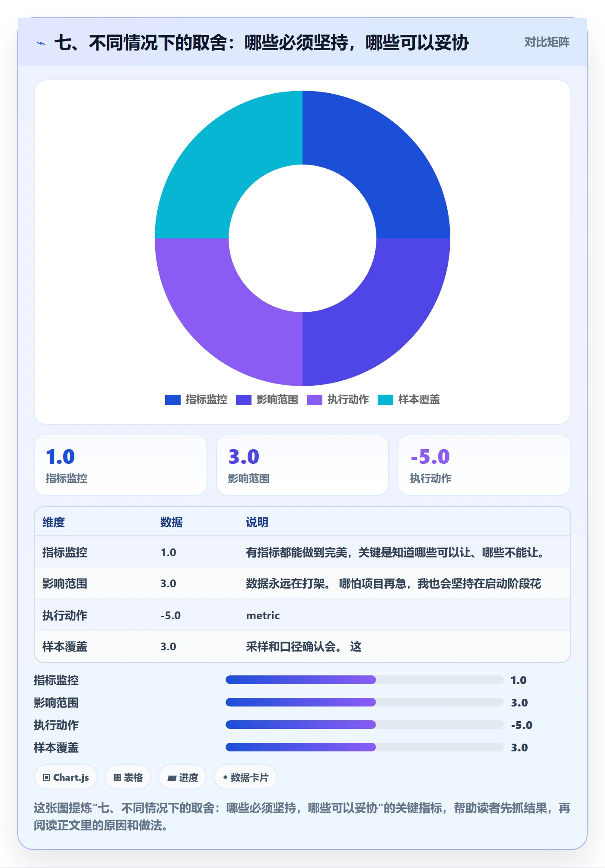Click the section title 七、不同情况下的取舍
Image resolution: width=605 pixels, height=868 pixels.
261,43
